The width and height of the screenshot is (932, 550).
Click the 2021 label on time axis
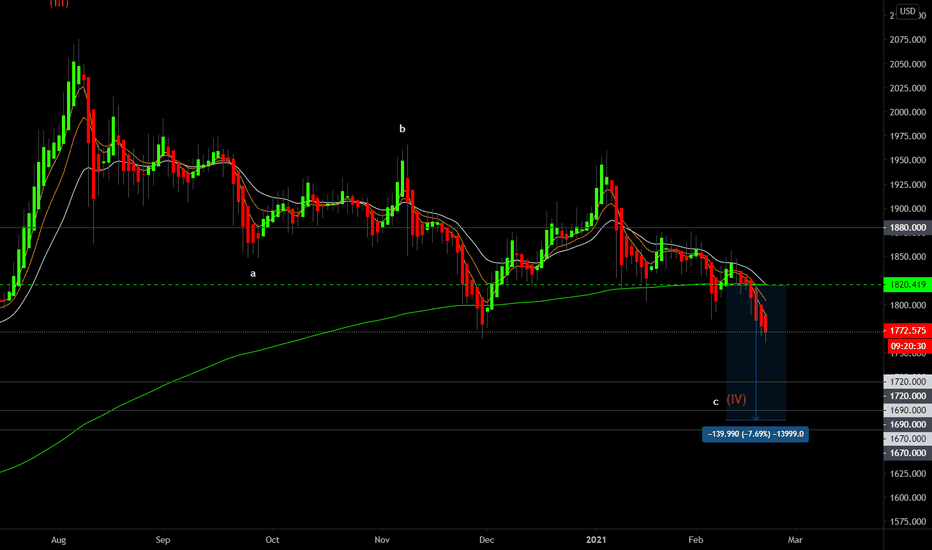(596, 540)
